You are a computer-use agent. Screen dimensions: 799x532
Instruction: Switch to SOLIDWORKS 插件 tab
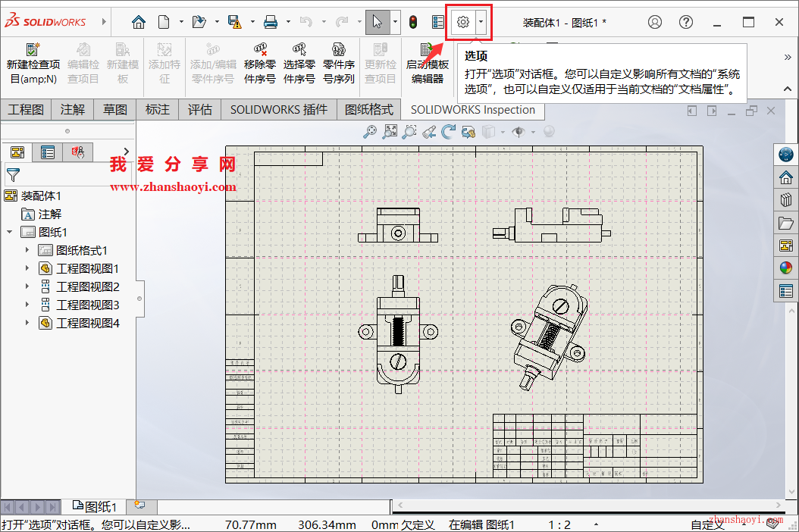click(x=279, y=110)
